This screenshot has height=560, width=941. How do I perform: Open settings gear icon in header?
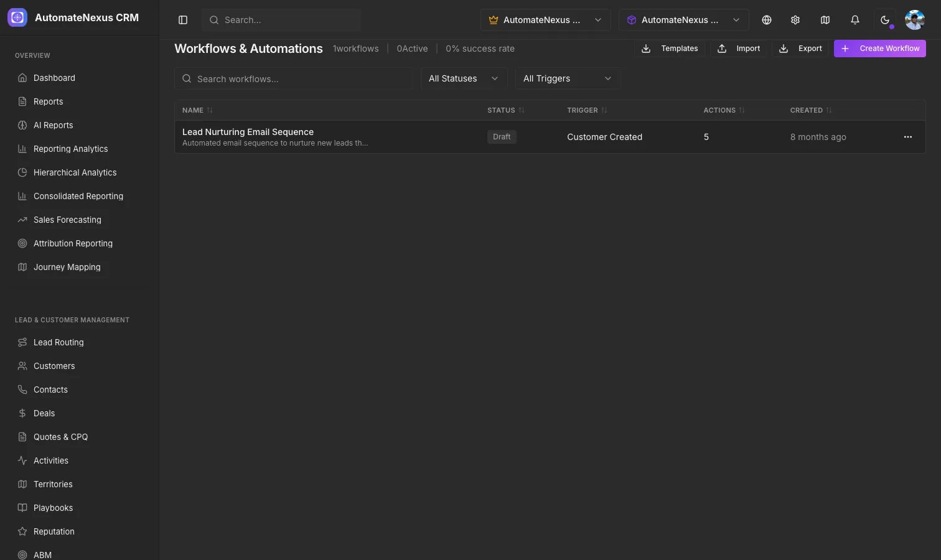coord(795,20)
